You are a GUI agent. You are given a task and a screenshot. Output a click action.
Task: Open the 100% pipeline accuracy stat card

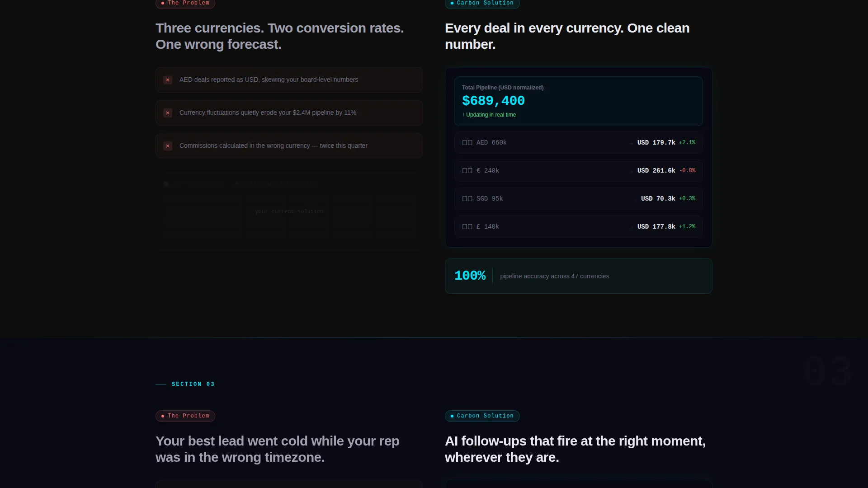[x=579, y=276]
